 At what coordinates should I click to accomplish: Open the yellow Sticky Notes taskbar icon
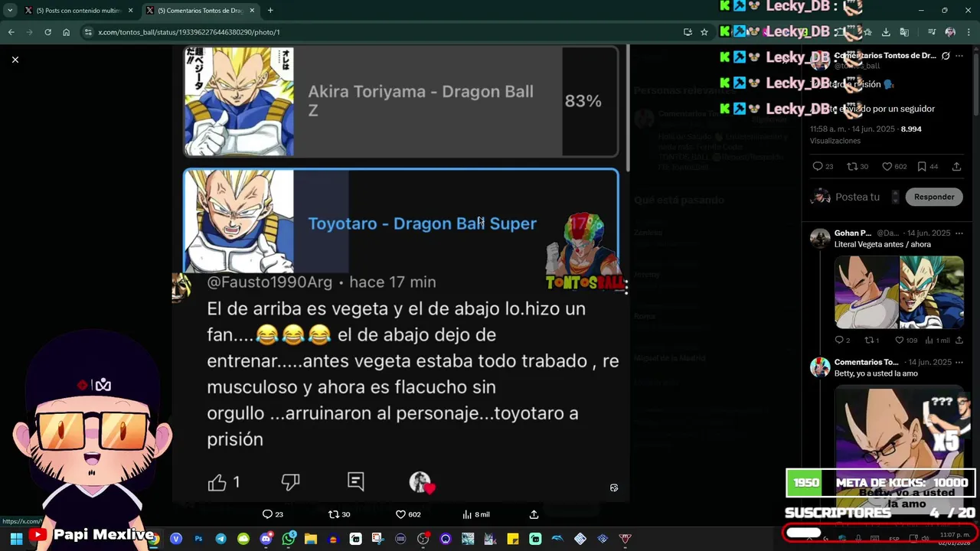point(513,539)
